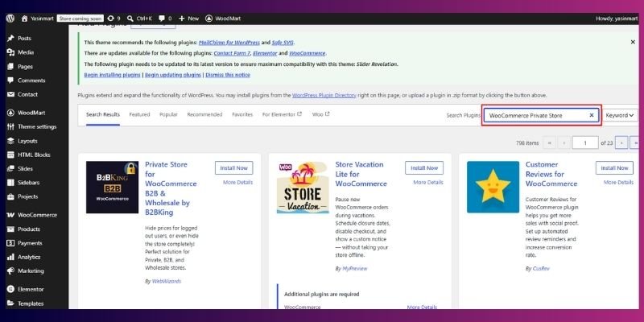The width and height of the screenshot is (644, 322).
Task: Open the Contact Form 7 link
Action: click(232, 53)
